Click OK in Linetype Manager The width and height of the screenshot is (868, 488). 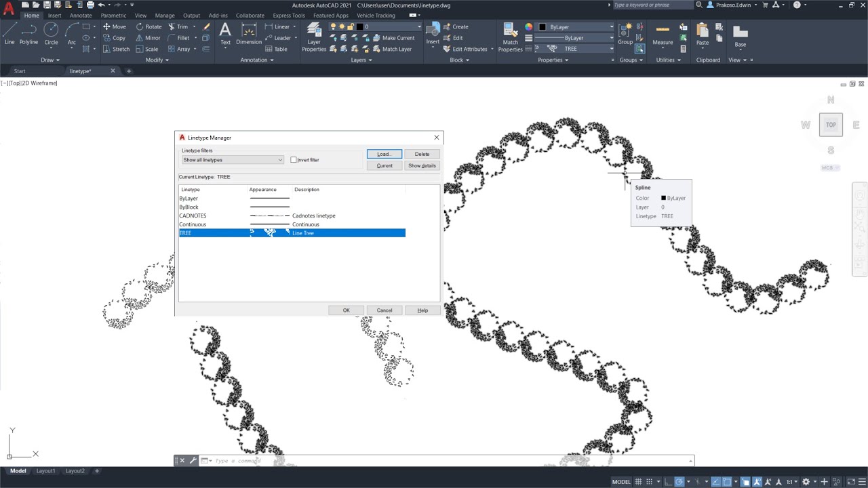click(x=346, y=310)
